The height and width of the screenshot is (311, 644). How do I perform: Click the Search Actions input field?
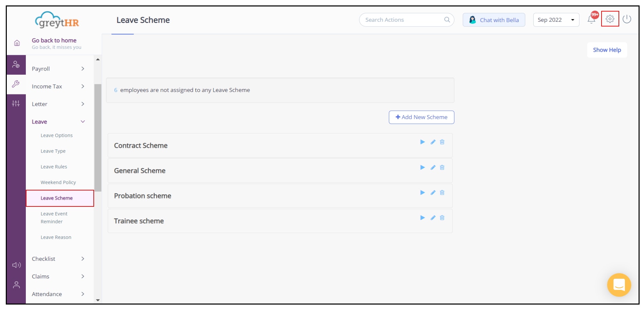(x=403, y=20)
